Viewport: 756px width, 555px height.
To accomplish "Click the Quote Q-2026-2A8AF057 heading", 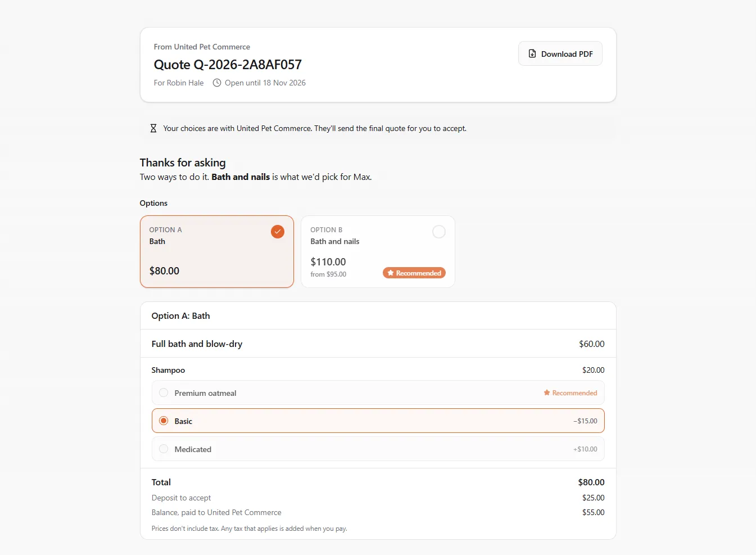I will click(228, 65).
